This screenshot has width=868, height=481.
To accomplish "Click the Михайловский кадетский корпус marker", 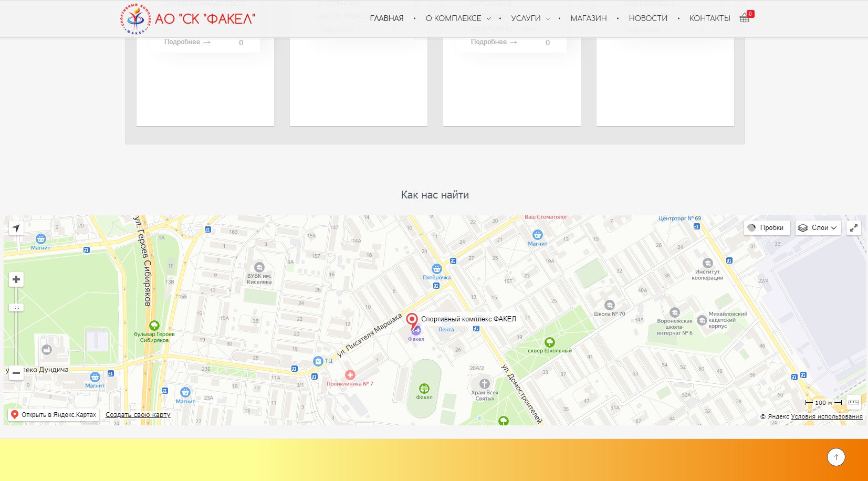I will tap(702, 320).
